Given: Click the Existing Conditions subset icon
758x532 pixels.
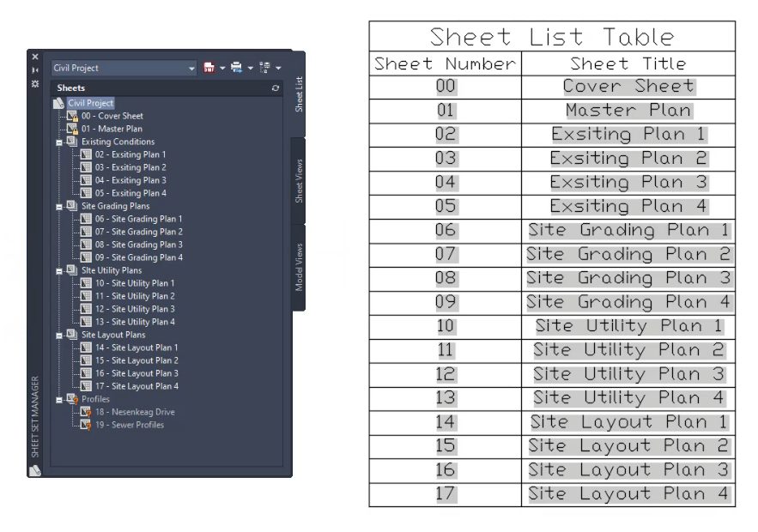Looking at the screenshot, I should (x=72, y=141).
